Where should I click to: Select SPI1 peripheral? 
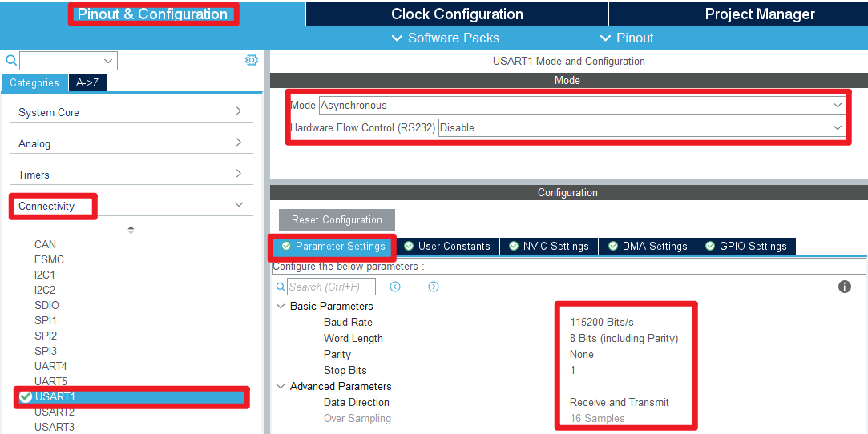pyautogui.click(x=46, y=320)
